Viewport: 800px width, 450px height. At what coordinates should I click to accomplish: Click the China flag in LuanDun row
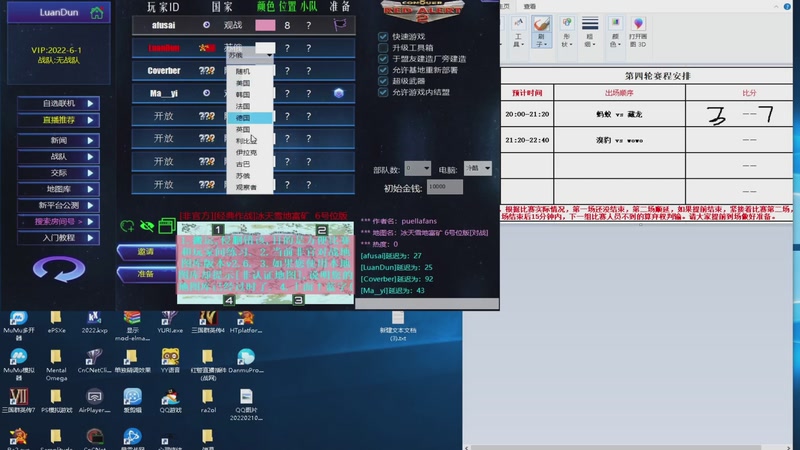(x=207, y=48)
